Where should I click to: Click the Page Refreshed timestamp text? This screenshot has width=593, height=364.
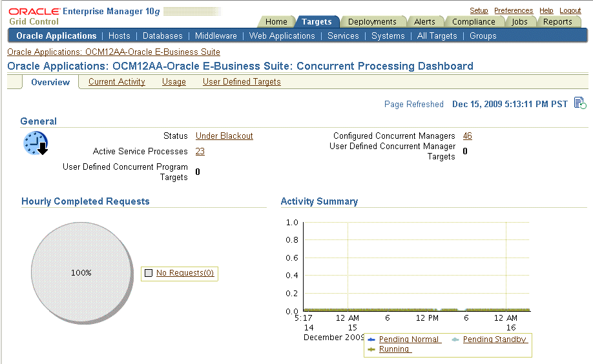[x=510, y=104]
